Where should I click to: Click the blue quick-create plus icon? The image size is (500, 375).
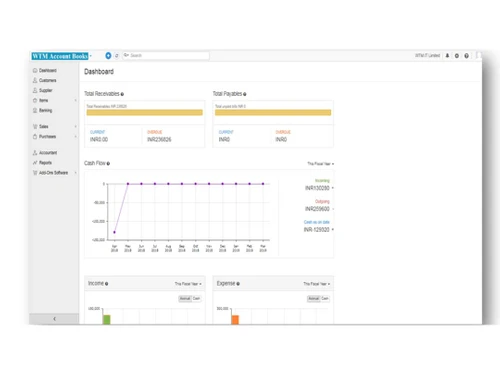[108, 56]
